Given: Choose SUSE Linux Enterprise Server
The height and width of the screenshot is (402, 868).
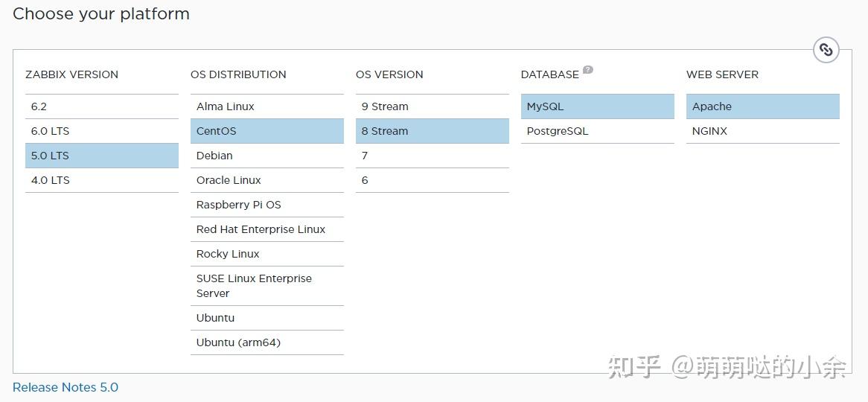Looking at the screenshot, I should 267,286.
